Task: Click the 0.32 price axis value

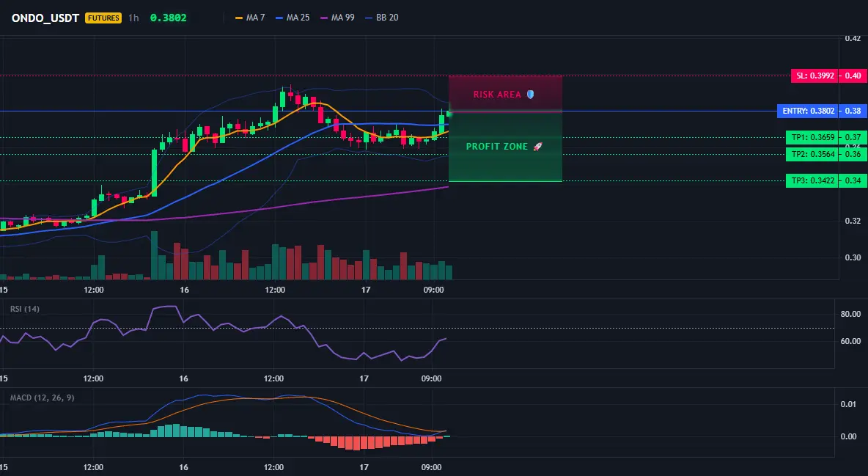Action: point(853,221)
